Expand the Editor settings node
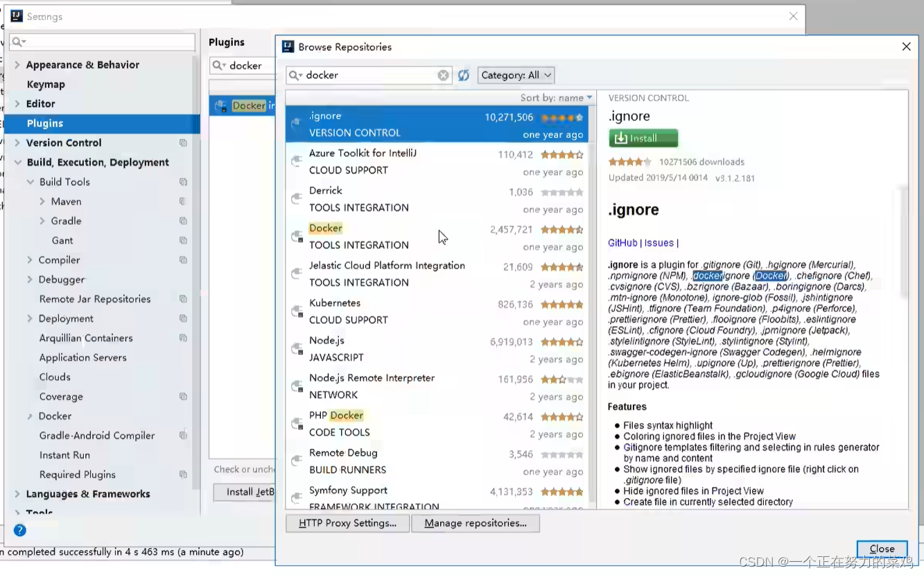The image size is (924, 575). (17, 103)
